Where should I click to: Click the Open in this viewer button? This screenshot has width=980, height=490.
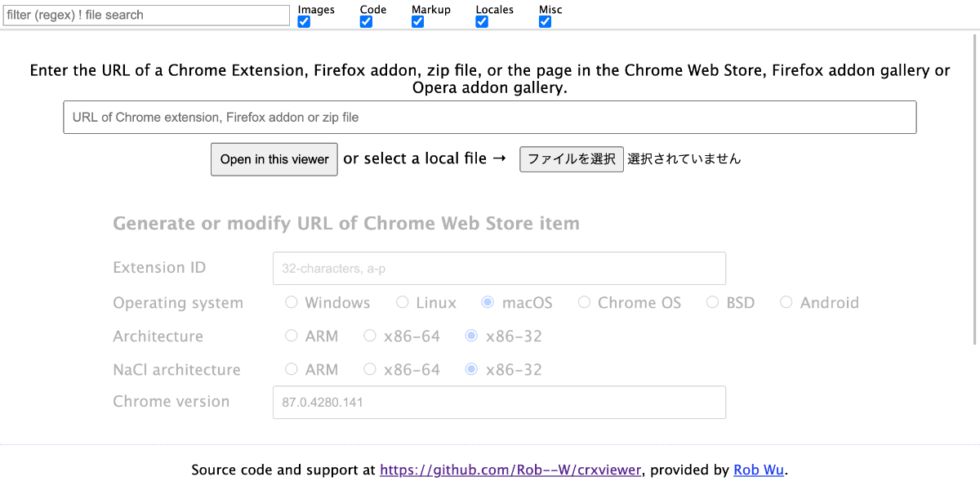(x=274, y=159)
